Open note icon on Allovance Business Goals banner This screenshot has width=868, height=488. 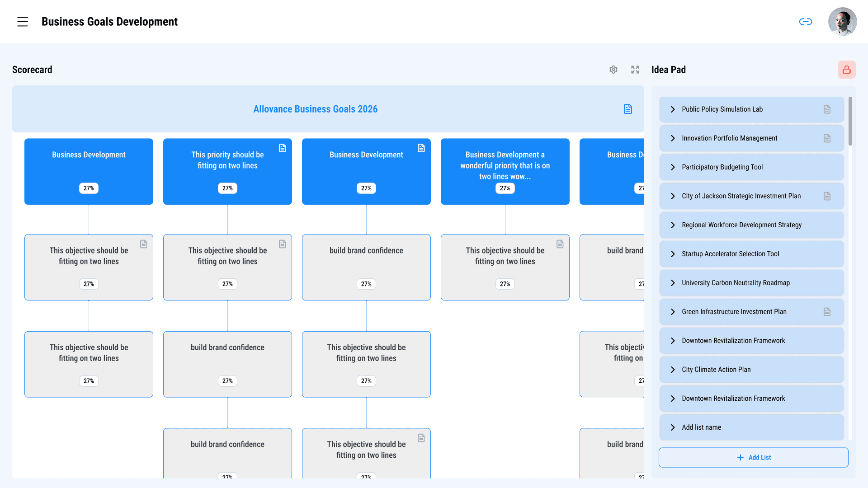tap(628, 109)
